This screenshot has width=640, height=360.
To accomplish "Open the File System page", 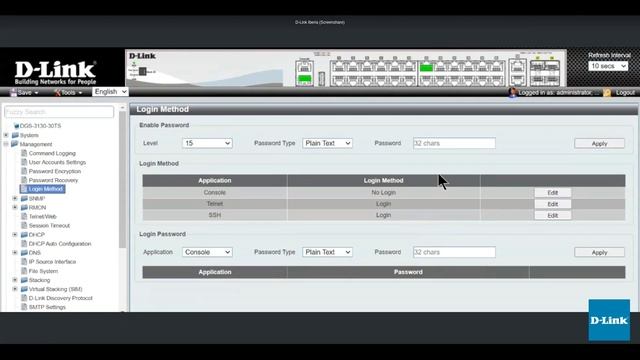I will [43, 271].
